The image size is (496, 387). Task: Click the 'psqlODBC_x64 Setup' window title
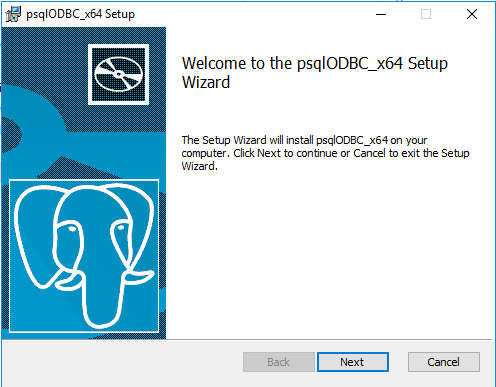(81, 14)
